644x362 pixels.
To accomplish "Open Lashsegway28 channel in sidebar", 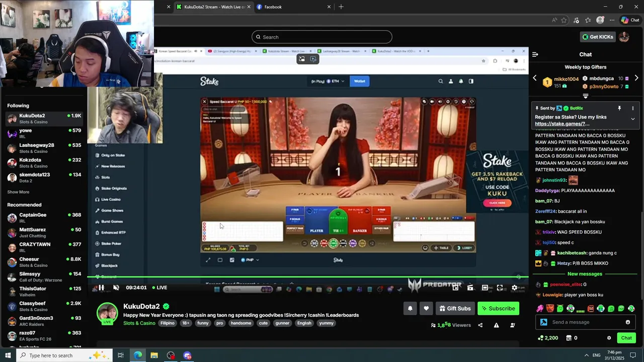I will click(44, 148).
